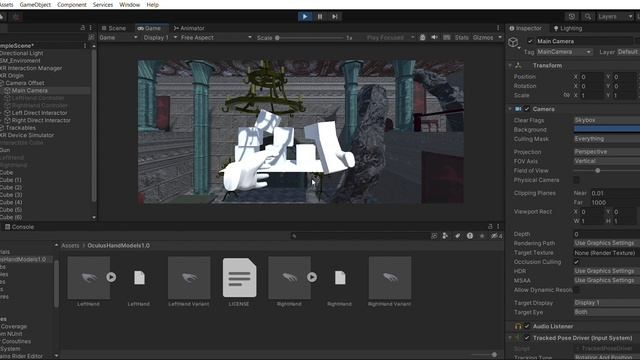Expand the RightHand model asset arrow

(x=312, y=277)
